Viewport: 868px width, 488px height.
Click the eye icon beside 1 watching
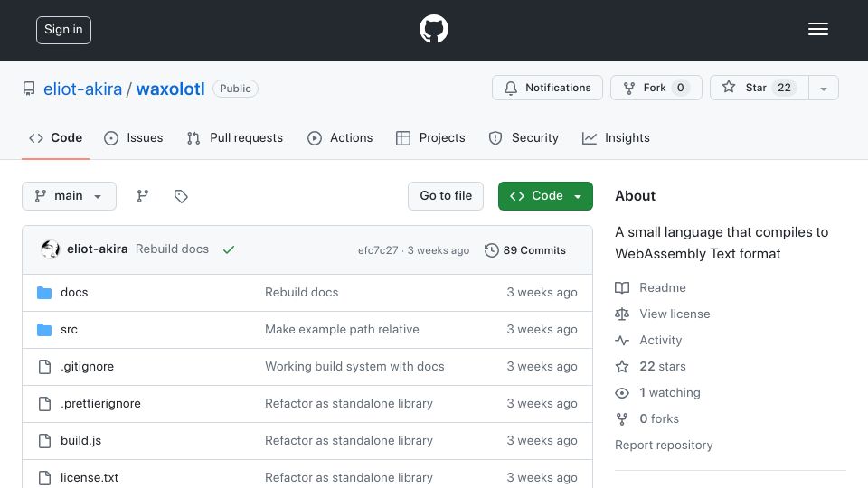pyautogui.click(x=622, y=393)
